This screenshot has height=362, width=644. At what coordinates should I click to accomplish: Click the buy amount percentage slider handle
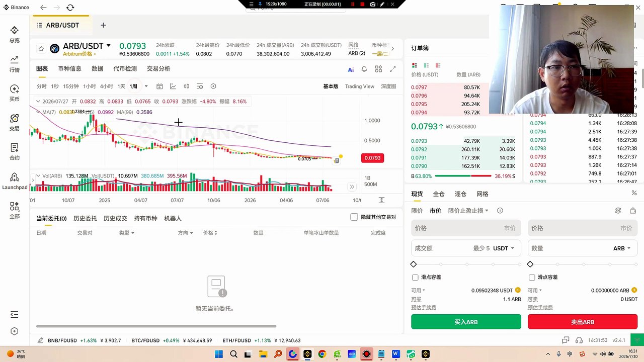pos(414,264)
